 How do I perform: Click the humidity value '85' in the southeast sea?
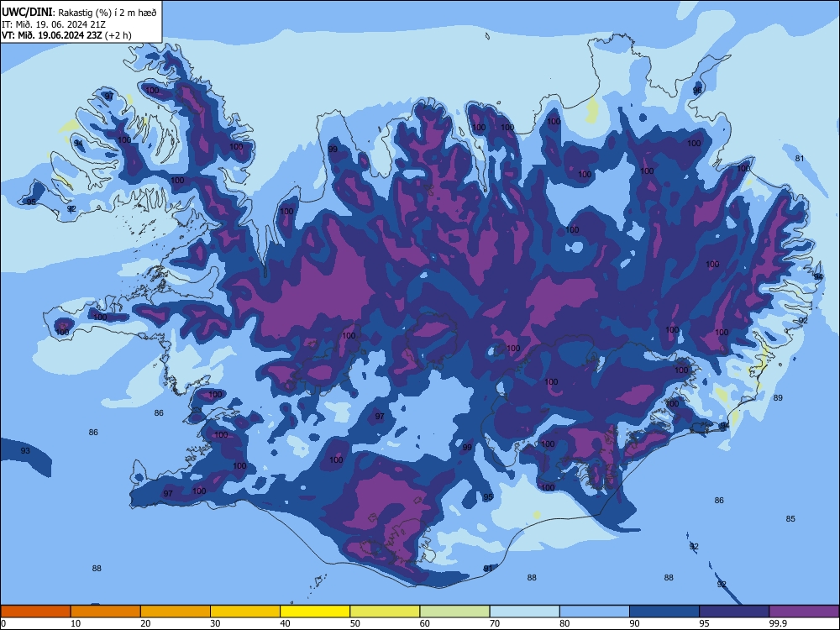(790, 518)
